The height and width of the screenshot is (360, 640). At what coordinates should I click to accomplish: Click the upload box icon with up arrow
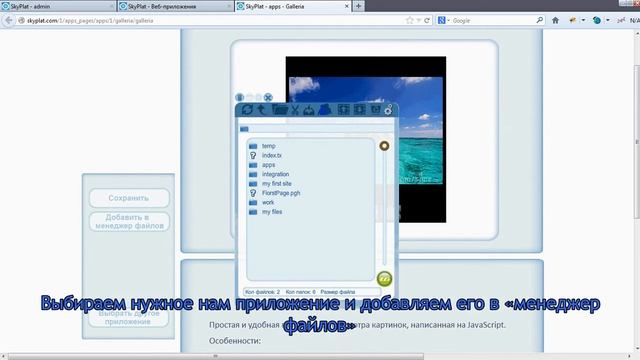coord(344,109)
